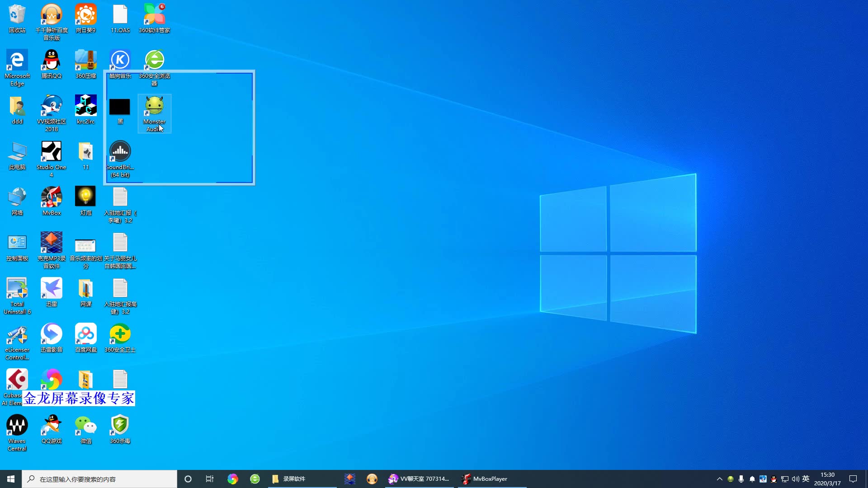Select 克克MP3录音软件 icon
Viewport: 868px width, 488px height.
(52, 250)
